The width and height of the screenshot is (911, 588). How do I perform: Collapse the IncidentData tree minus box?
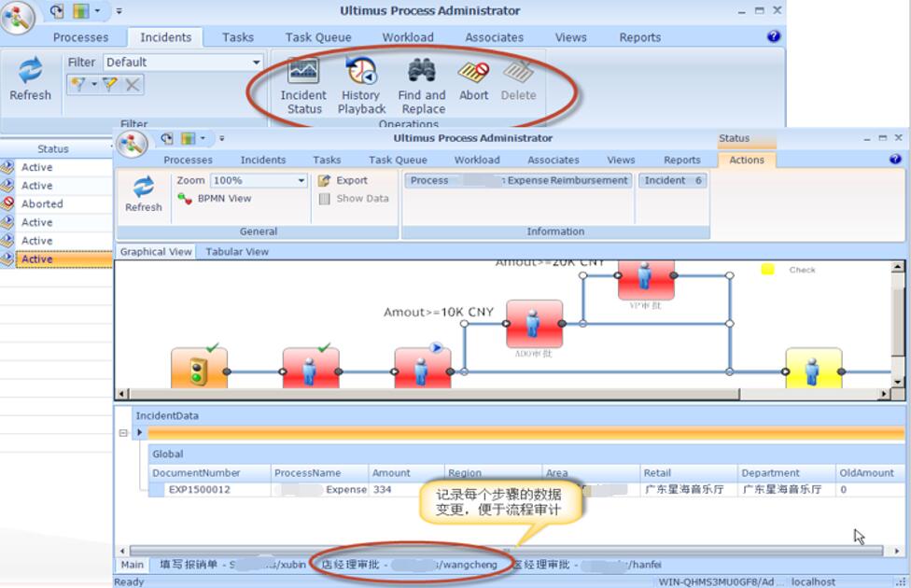point(123,433)
